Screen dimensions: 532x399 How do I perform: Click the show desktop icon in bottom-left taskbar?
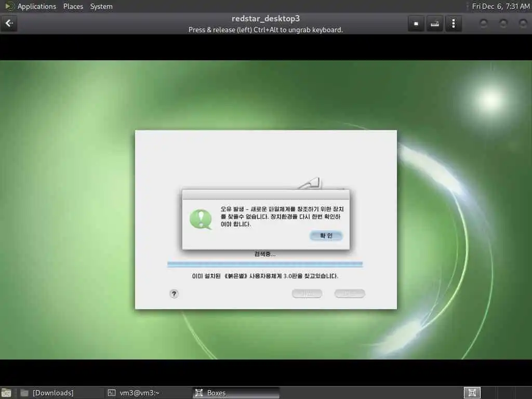coord(6,393)
